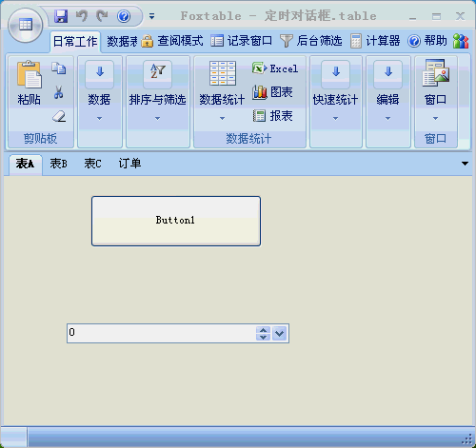
Task: Click the Copy icon in clipboard group
Action: [x=59, y=68]
